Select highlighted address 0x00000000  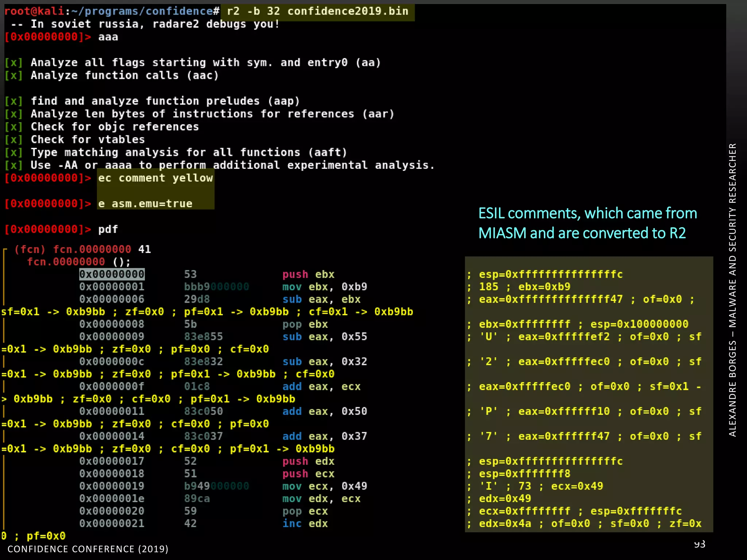click(112, 274)
